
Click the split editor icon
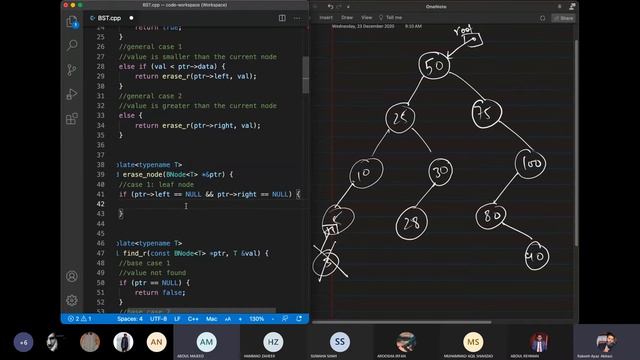point(282,18)
